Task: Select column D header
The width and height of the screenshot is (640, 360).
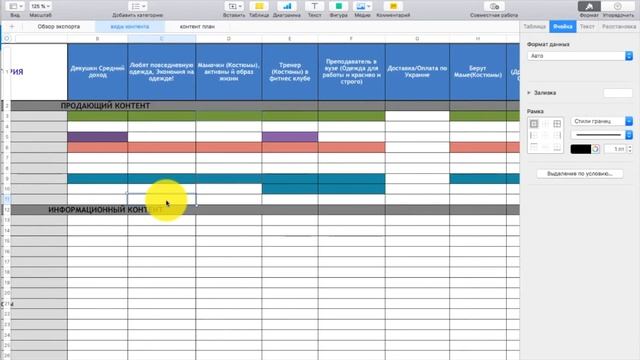Action: (229, 39)
